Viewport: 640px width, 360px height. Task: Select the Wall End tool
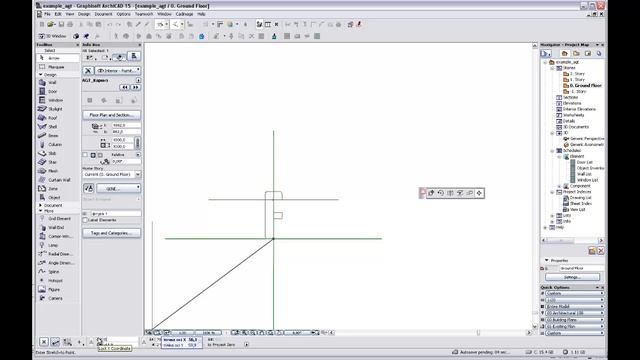click(58, 227)
